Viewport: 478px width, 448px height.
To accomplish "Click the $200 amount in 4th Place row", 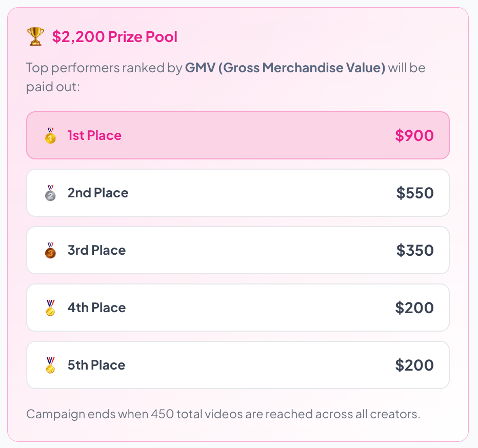I will pyautogui.click(x=414, y=308).
